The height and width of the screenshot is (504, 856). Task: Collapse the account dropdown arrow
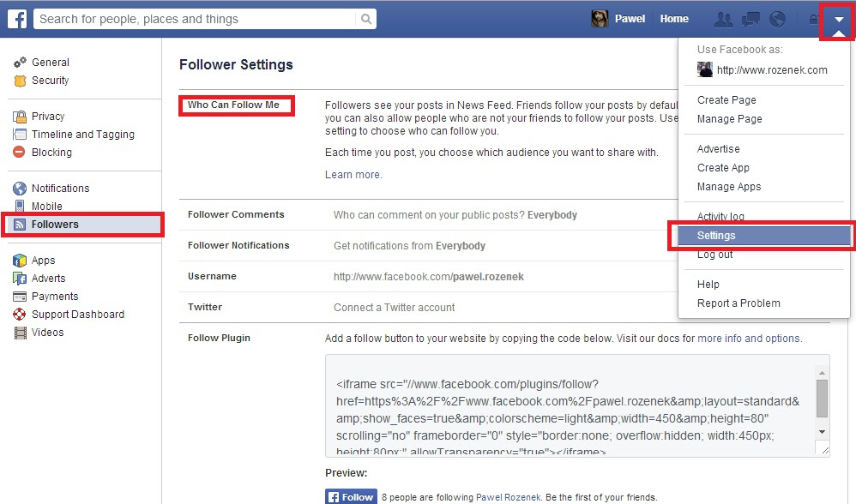click(839, 20)
